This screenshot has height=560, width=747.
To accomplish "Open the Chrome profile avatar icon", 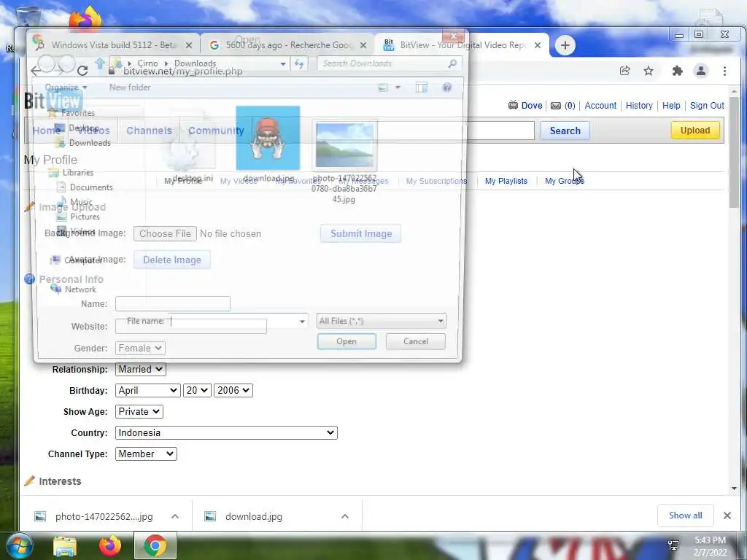I will [x=701, y=71].
